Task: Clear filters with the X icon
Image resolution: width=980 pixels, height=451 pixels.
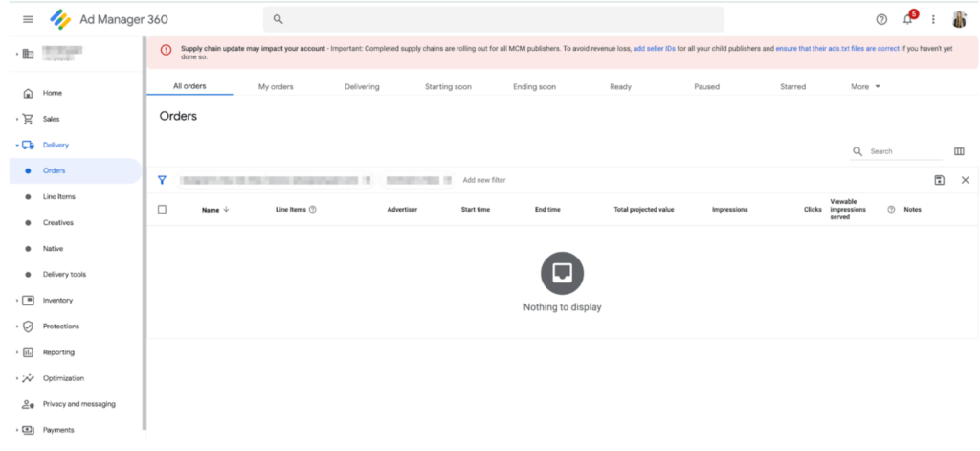Action: coord(965,180)
